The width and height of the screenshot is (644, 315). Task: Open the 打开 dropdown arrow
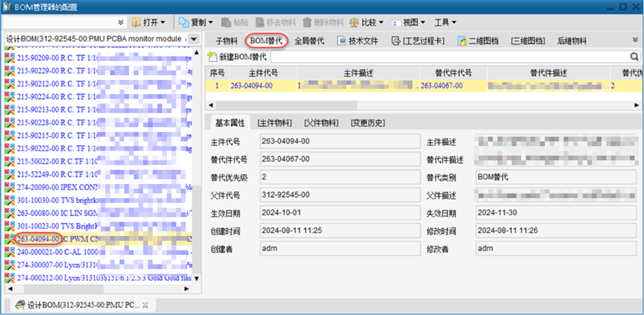pos(163,22)
